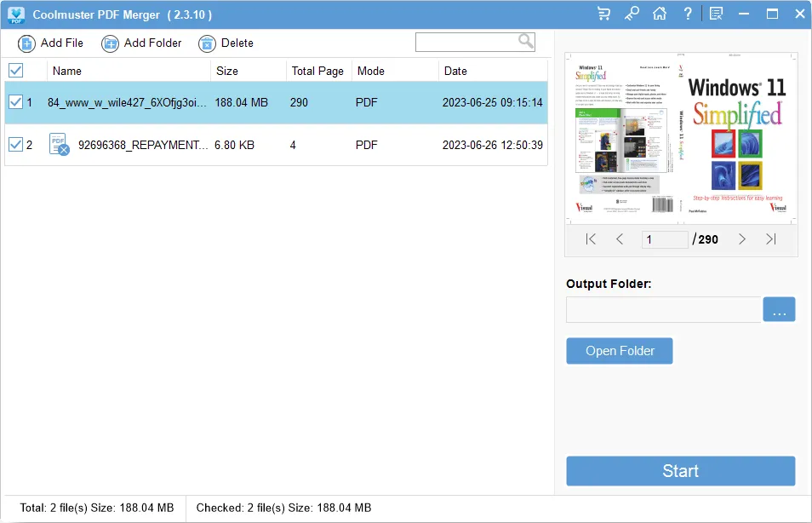Screen dimensions: 812x523
Task: Click the PDF icon of the REPAYMENT file
Action: (59, 145)
